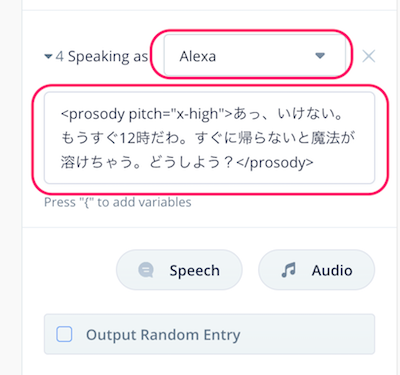Screen dimensions: 400x375
Task: Click the Audio button label text
Action: [x=332, y=270]
